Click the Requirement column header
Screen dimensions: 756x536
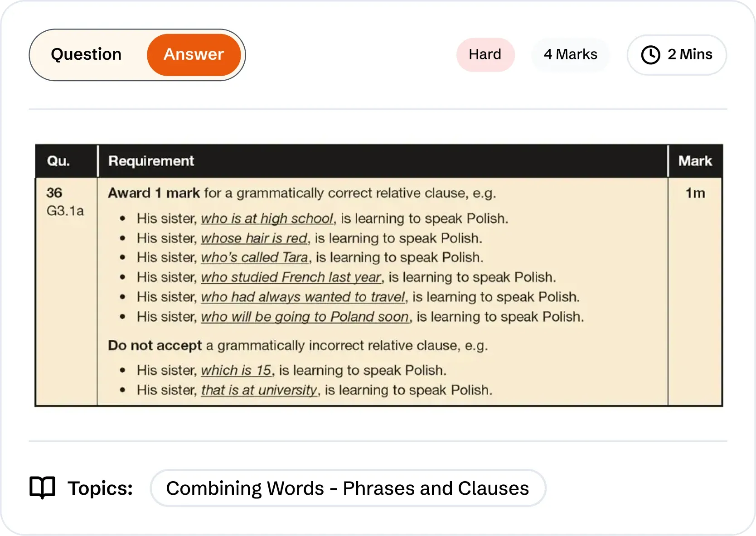click(151, 161)
